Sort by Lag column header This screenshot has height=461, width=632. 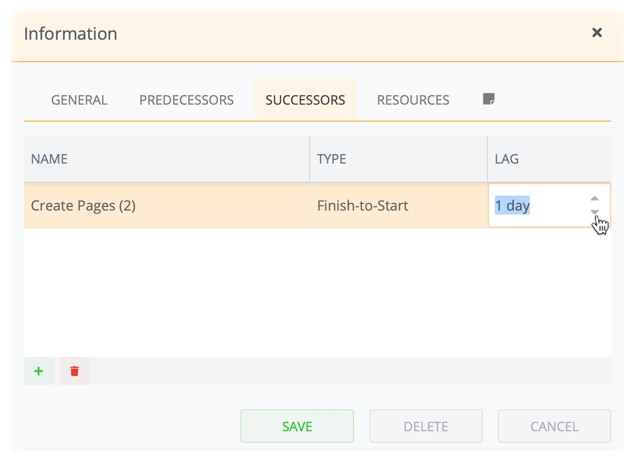pos(549,159)
